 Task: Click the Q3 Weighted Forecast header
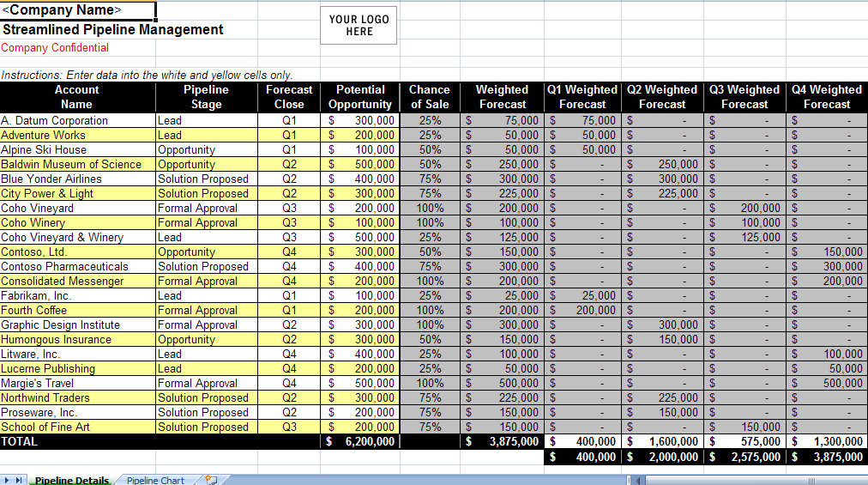(744, 97)
